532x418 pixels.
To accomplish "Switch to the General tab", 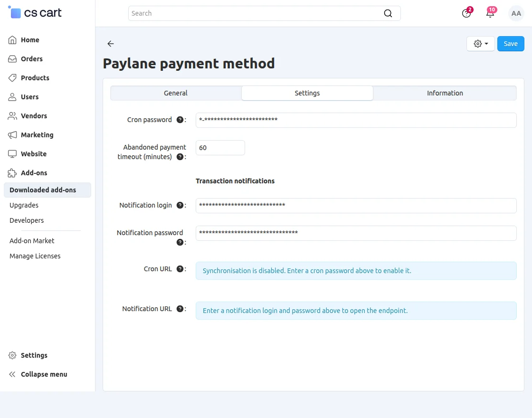I will click(176, 93).
